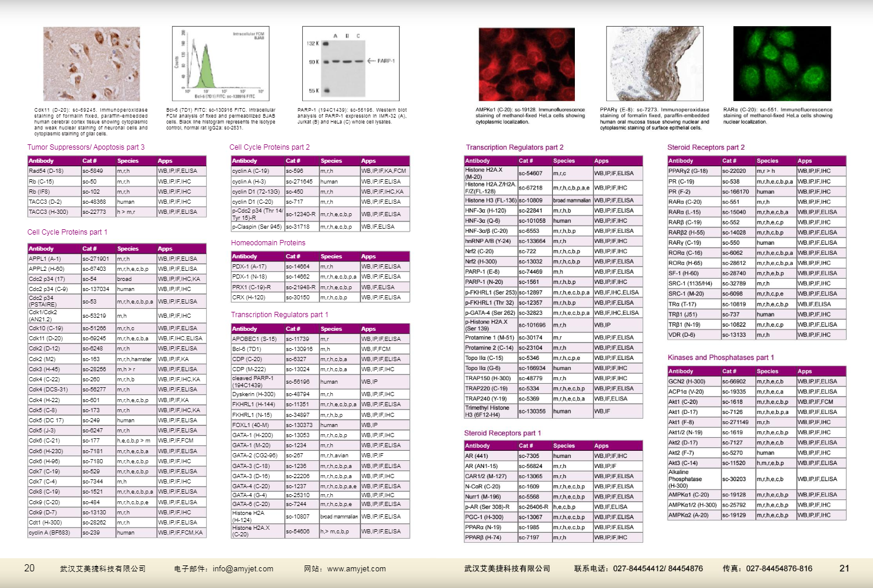
Task: Open the Bcl-6 FCM histogram figure
Action: [220, 64]
